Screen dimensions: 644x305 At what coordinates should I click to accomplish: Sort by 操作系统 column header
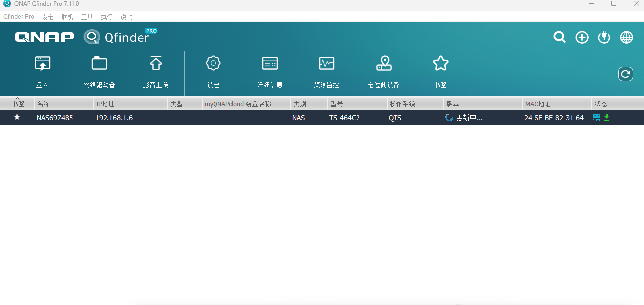[x=416, y=104]
